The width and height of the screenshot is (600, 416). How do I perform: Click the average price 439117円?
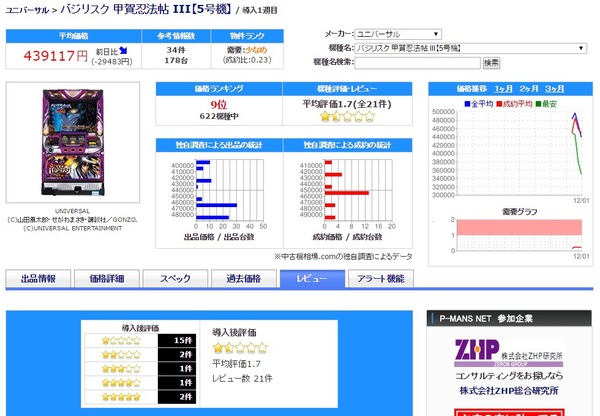click(x=56, y=56)
